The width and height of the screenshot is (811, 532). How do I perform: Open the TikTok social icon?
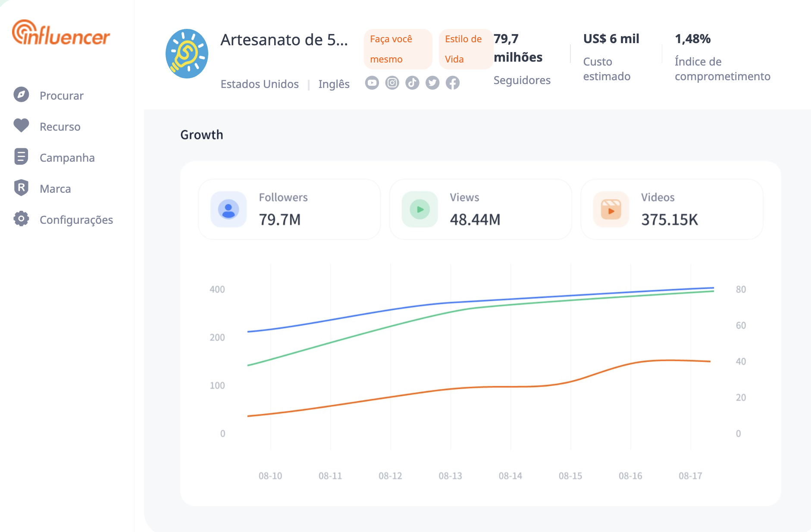coord(412,83)
